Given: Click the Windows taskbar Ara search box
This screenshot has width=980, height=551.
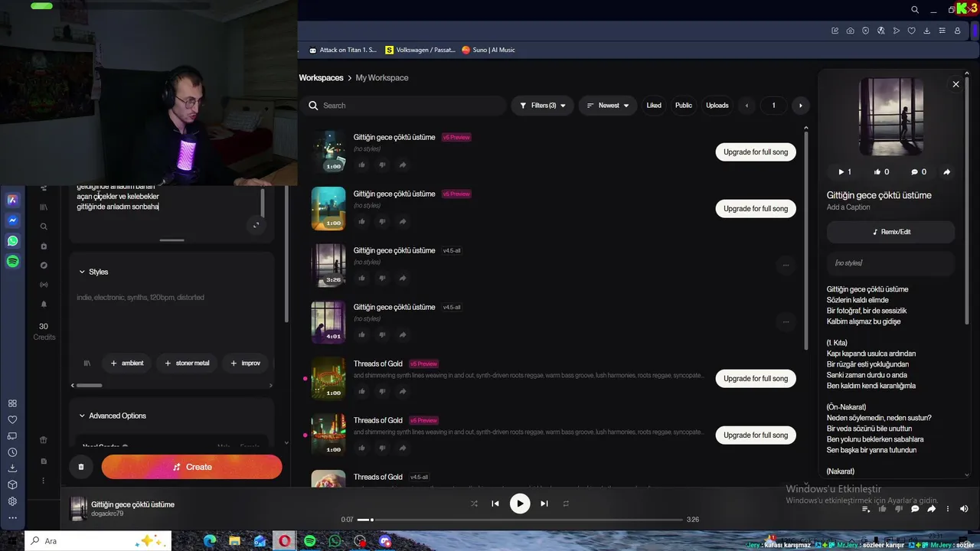Looking at the screenshot, I should pos(98,541).
